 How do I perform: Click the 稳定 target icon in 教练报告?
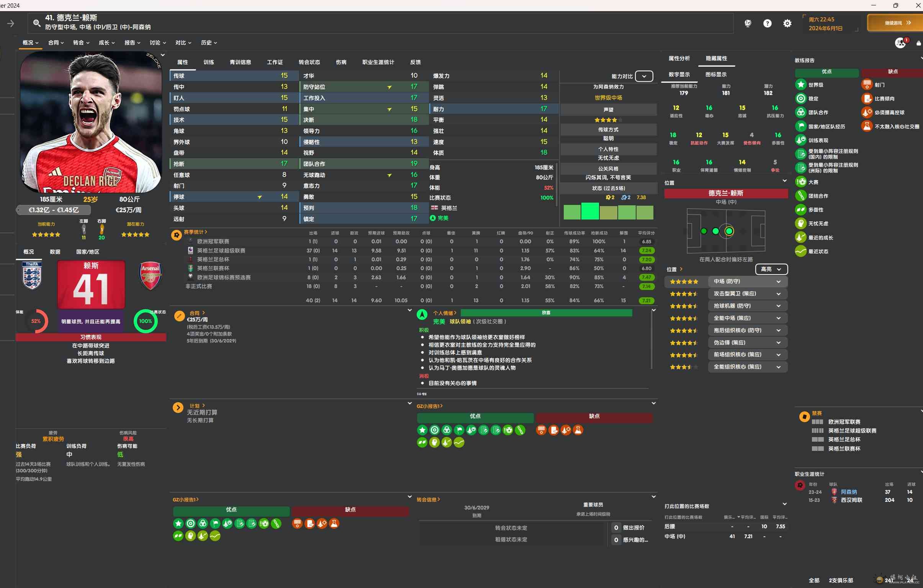point(801,98)
